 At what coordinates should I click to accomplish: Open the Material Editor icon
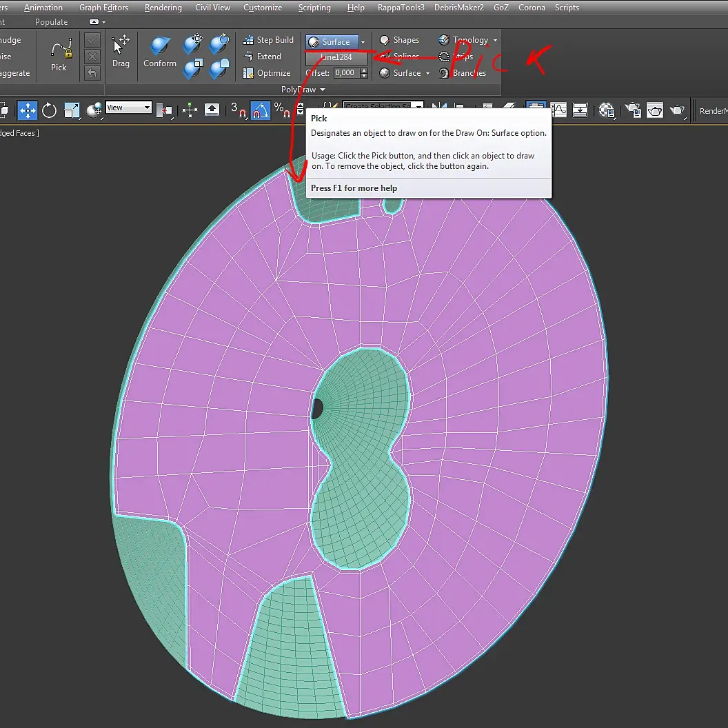(607, 110)
